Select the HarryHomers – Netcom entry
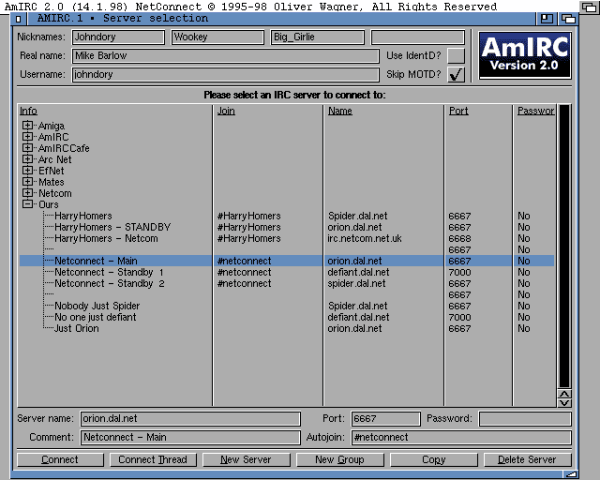Screen dimensions: 600x480 click(287, 238)
